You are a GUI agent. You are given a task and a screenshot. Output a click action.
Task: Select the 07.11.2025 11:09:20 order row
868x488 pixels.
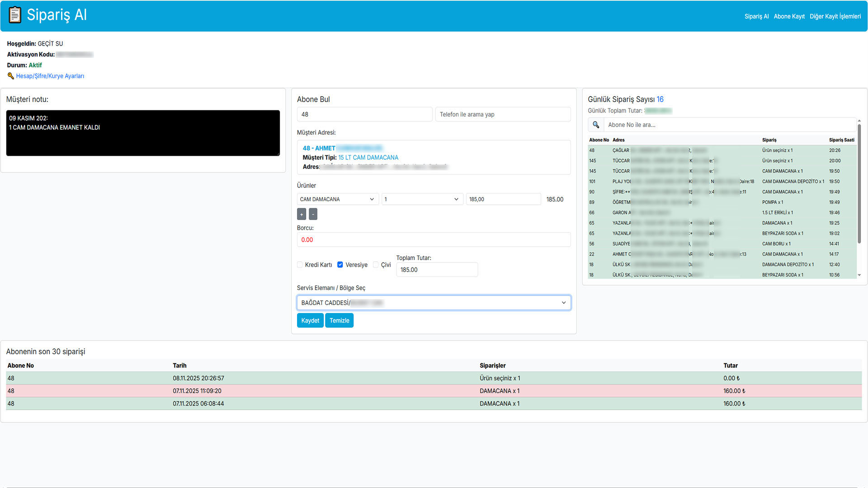[x=434, y=391]
